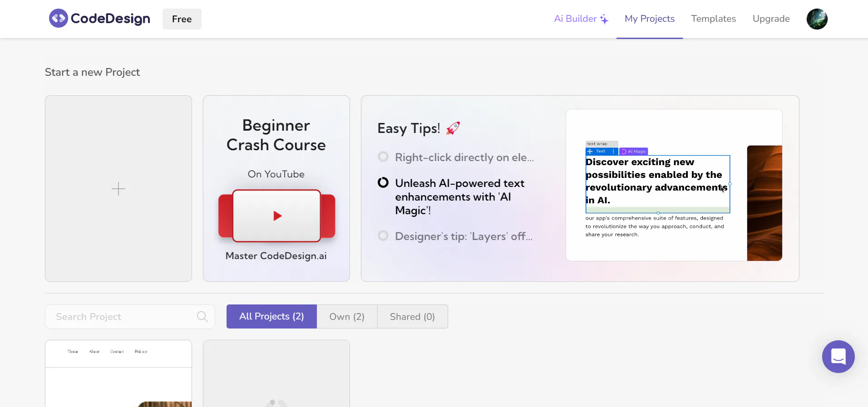Screen dimensions: 868x407
Task: Click the search magnifier icon
Action: (x=202, y=317)
